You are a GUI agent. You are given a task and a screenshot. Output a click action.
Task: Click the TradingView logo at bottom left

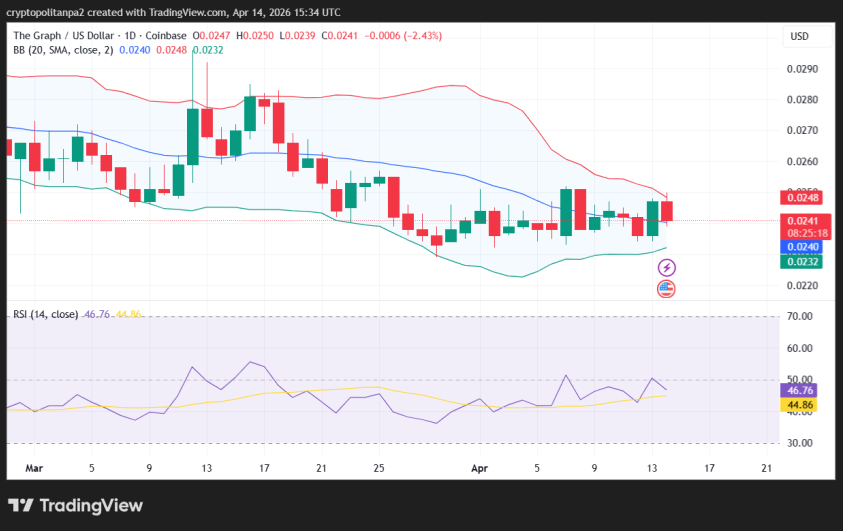[x=75, y=506]
